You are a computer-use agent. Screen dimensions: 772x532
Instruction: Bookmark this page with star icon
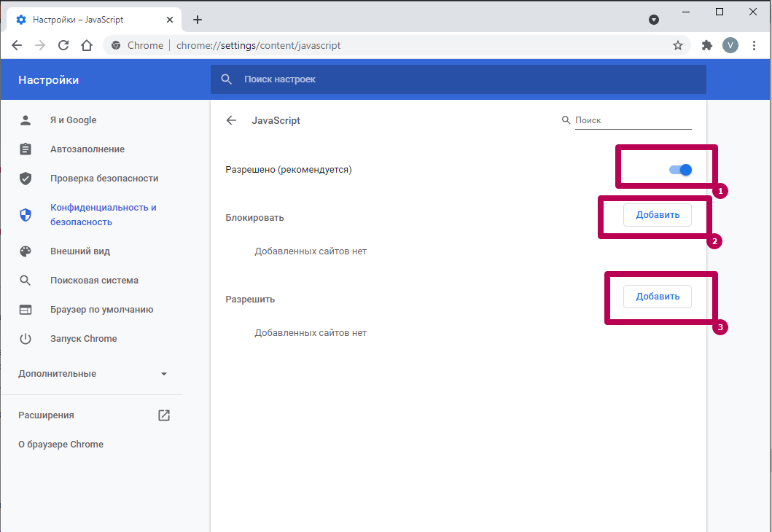(678, 45)
